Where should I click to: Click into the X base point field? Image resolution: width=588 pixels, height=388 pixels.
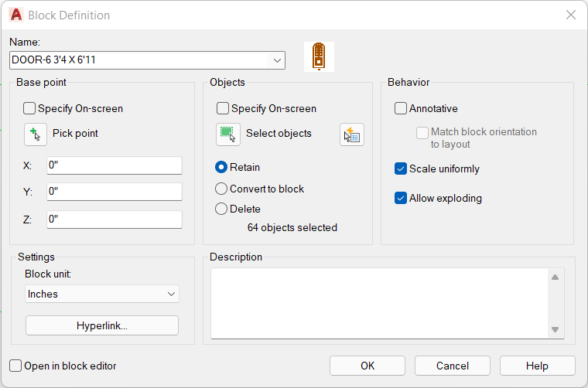coord(115,165)
